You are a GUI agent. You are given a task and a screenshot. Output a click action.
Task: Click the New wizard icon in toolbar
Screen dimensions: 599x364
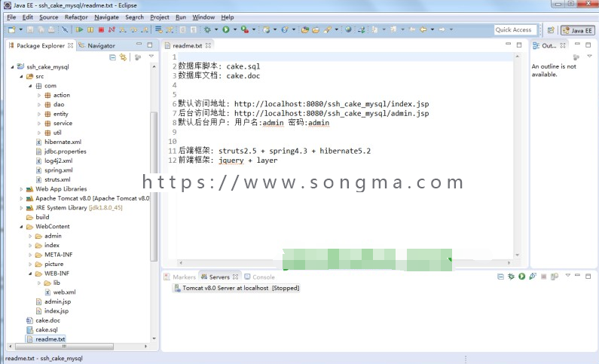tap(11, 30)
